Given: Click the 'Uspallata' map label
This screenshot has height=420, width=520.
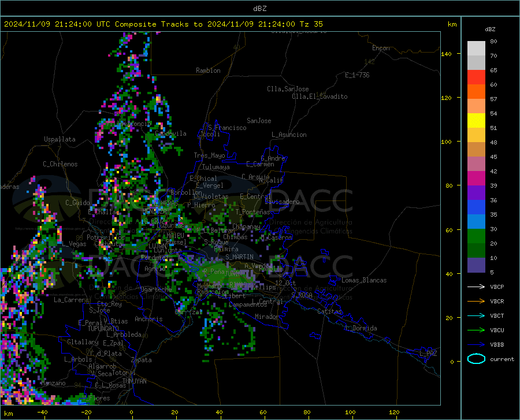Looking at the screenshot, I should [x=60, y=139].
